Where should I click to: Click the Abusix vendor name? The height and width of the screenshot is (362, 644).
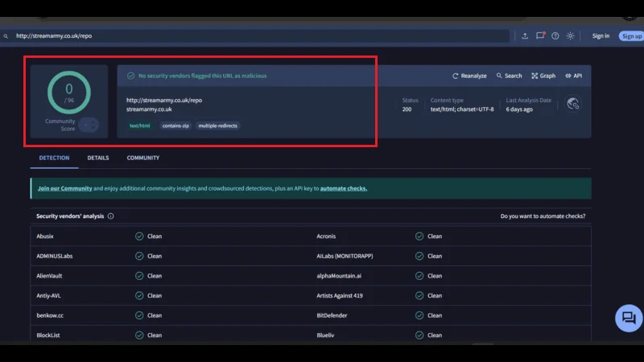pyautogui.click(x=45, y=237)
